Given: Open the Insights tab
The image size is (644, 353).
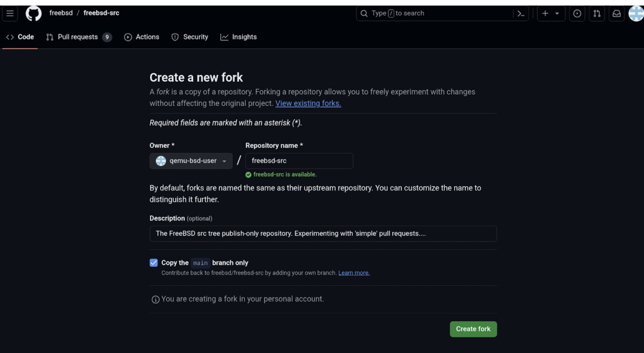Looking at the screenshot, I should pos(238,37).
